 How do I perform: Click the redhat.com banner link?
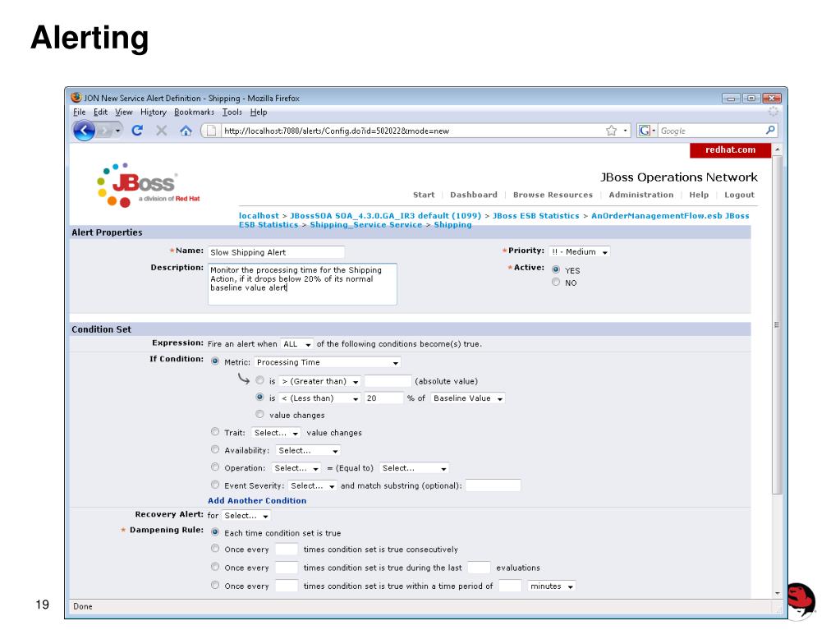click(x=730, y=150)
